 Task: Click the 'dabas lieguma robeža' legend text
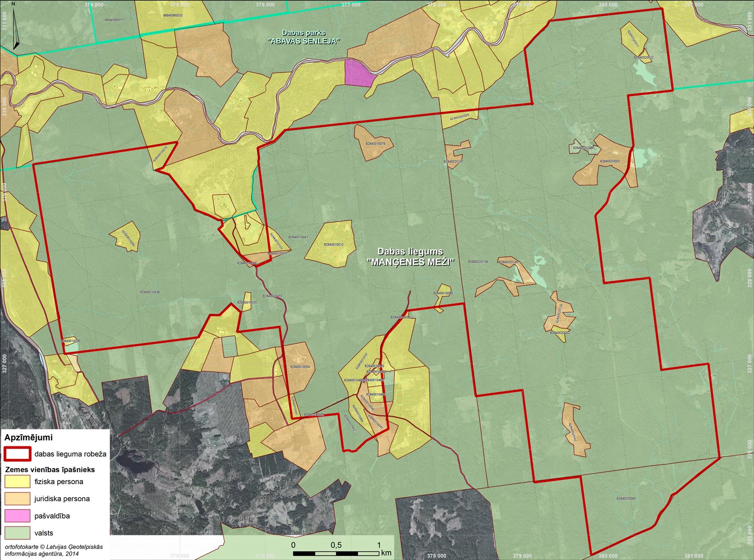tap(70, 454)
